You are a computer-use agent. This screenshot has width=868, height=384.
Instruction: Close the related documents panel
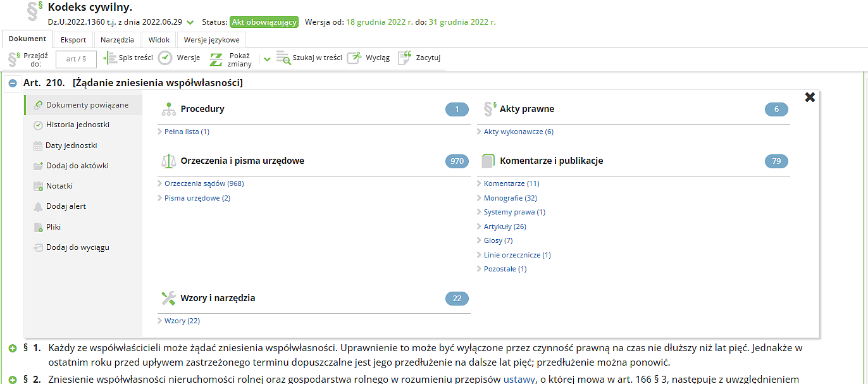pos(809,97)
